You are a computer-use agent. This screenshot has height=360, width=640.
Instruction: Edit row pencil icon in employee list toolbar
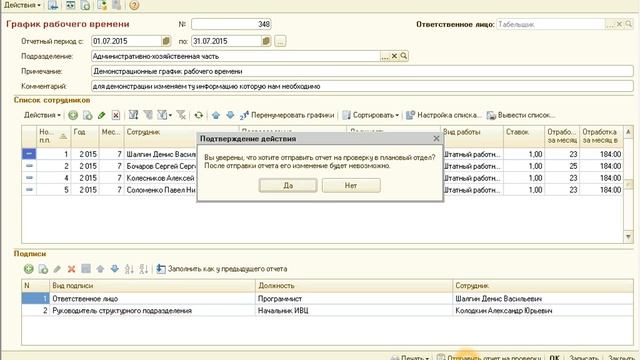[102, 116]
